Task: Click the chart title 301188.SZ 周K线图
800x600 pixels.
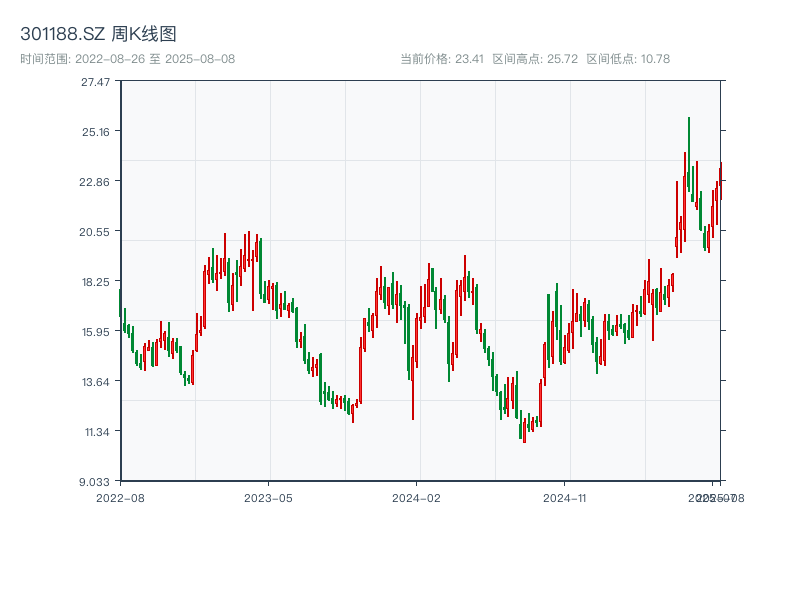Action: click(98, 34)
